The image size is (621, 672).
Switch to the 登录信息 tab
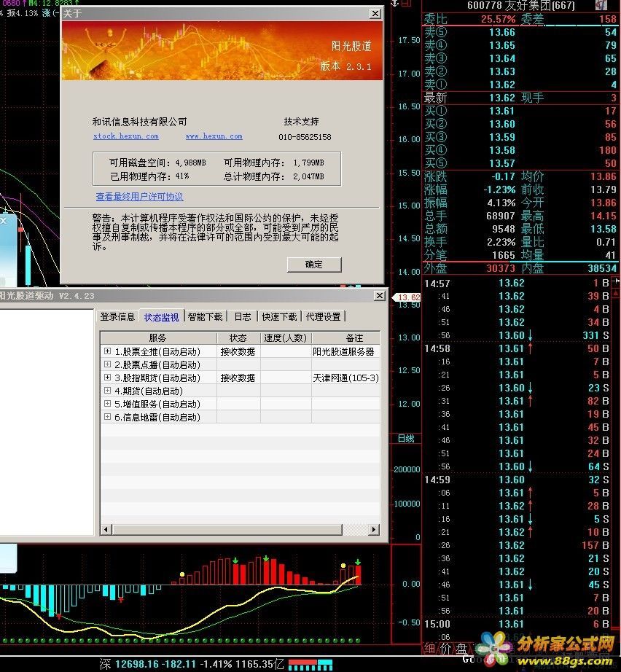117,317
